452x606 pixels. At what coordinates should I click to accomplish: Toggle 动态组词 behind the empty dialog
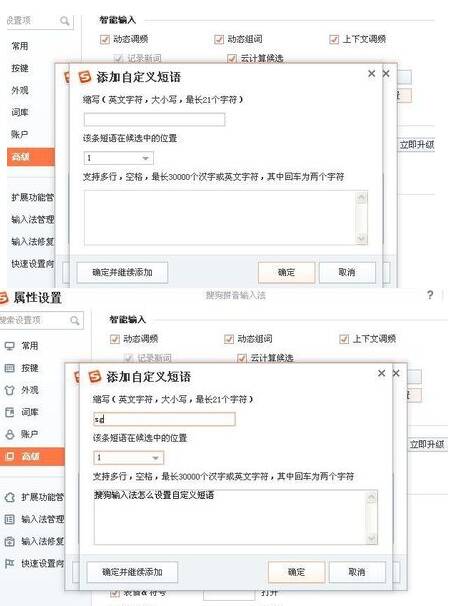coord(219,39)
